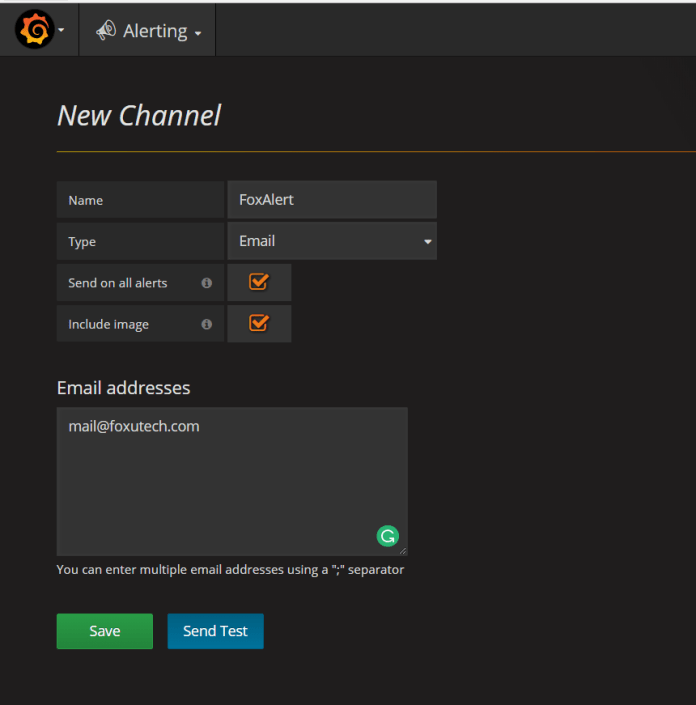
Task: Click the textarea resize handle corner
Action: pyautogui.click(x=403, y=551)
